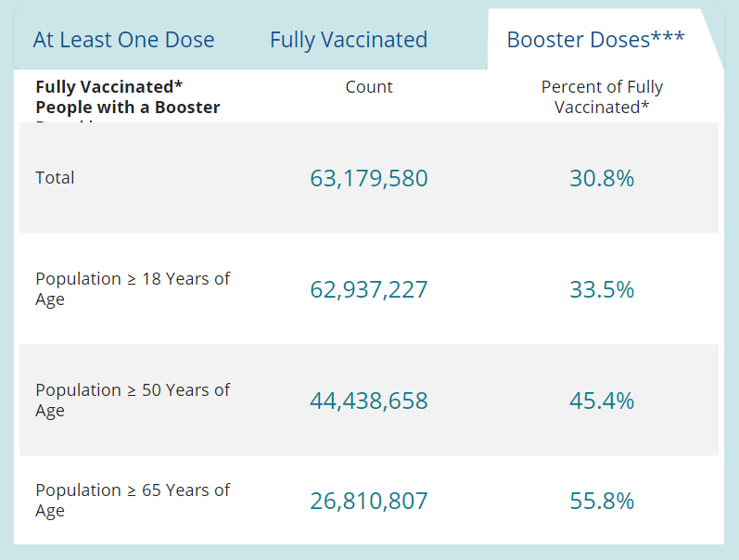Click the total count 63,179,580
The width and height of the screenshot is (739, 560).
tap(369, 178)
